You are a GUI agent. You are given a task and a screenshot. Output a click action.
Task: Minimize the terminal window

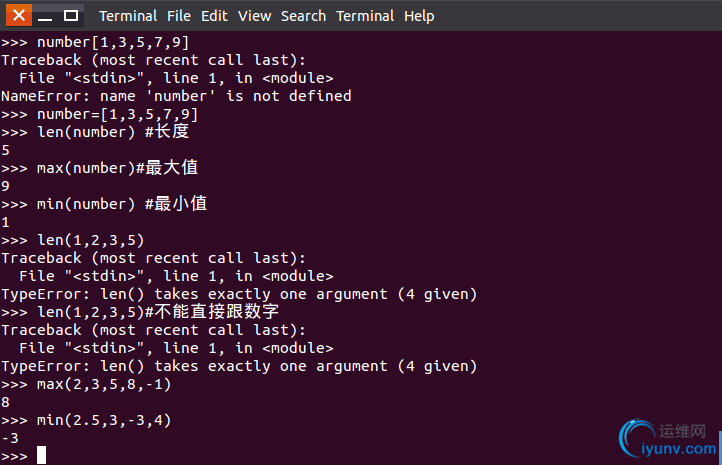point(45,16)
